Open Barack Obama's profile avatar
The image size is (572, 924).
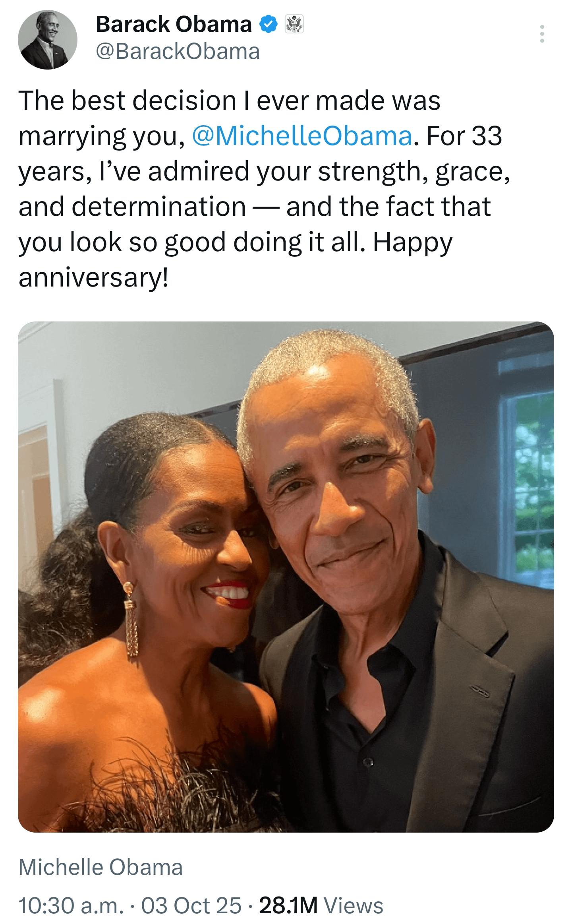click(48, 40)
